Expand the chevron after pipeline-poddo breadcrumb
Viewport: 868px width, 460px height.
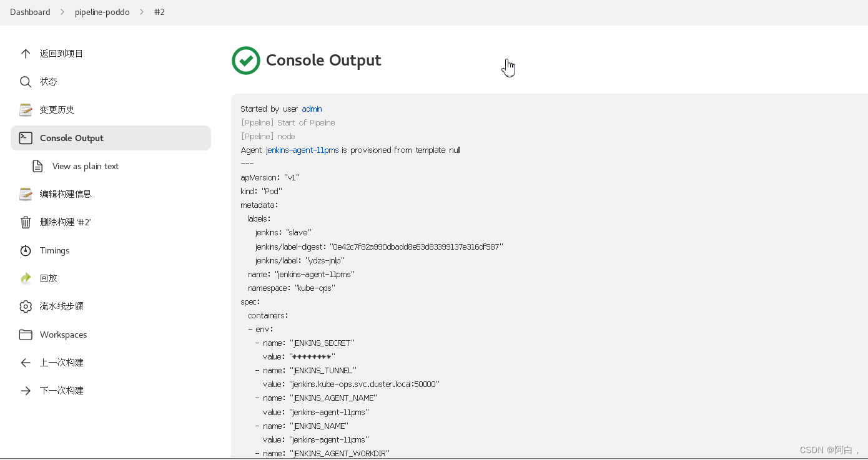tap(142, 12)
